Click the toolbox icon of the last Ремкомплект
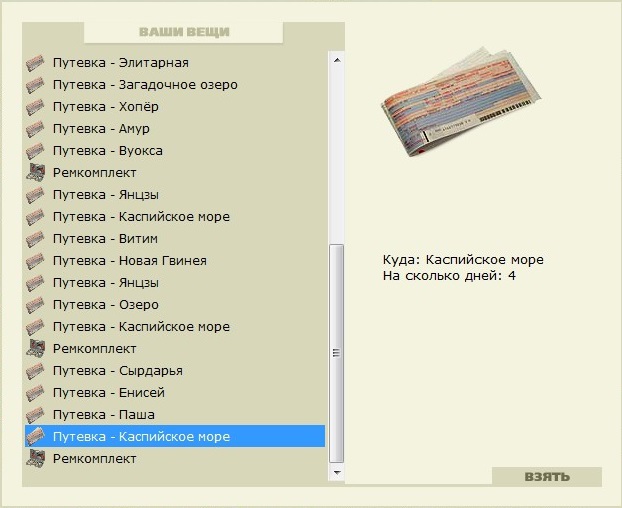 (x=35, y=459)
